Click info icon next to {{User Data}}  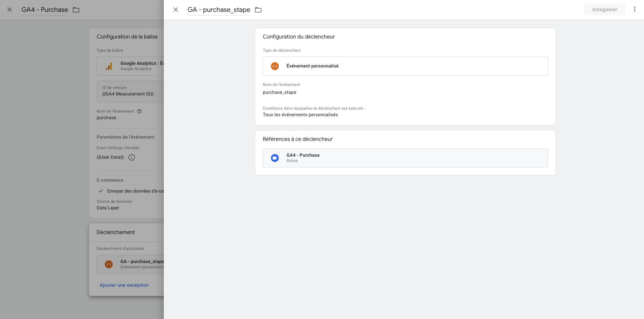click(132, 157)
